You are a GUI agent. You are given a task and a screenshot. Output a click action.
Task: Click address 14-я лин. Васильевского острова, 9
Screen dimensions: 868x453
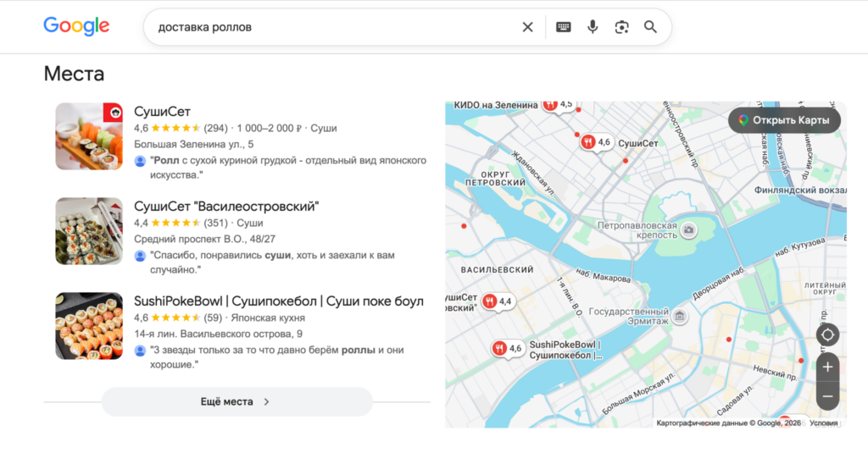pos(218,334)
